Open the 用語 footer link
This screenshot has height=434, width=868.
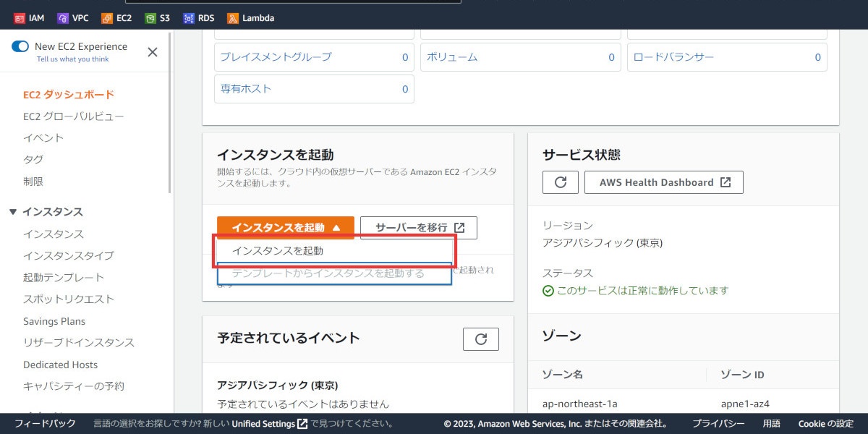[771, 424]
